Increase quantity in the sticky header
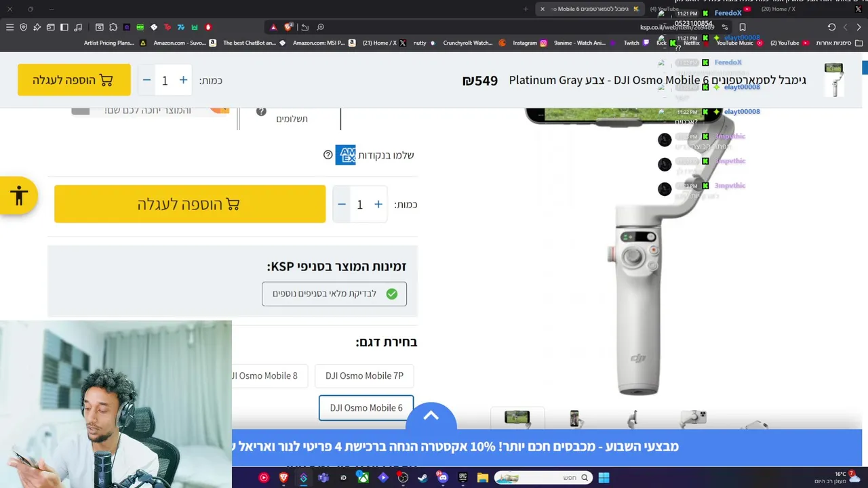The width and height of the screenshot is (868, 488). 183,80
